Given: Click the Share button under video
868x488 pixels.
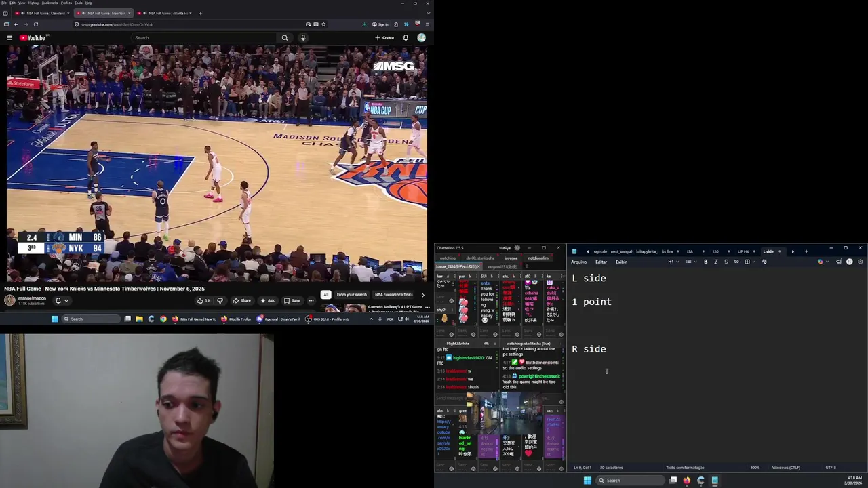Looking at the screenshot, I should click(x=241, y=300).
